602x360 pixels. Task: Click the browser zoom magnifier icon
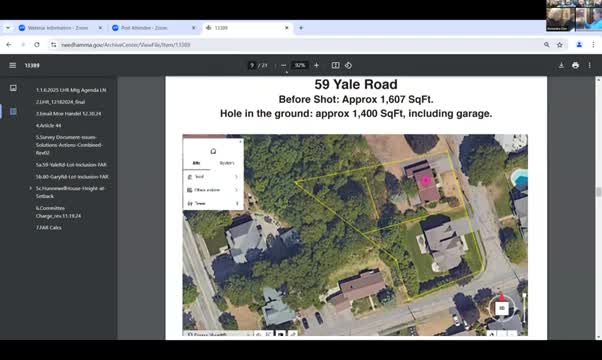(546, 45)
